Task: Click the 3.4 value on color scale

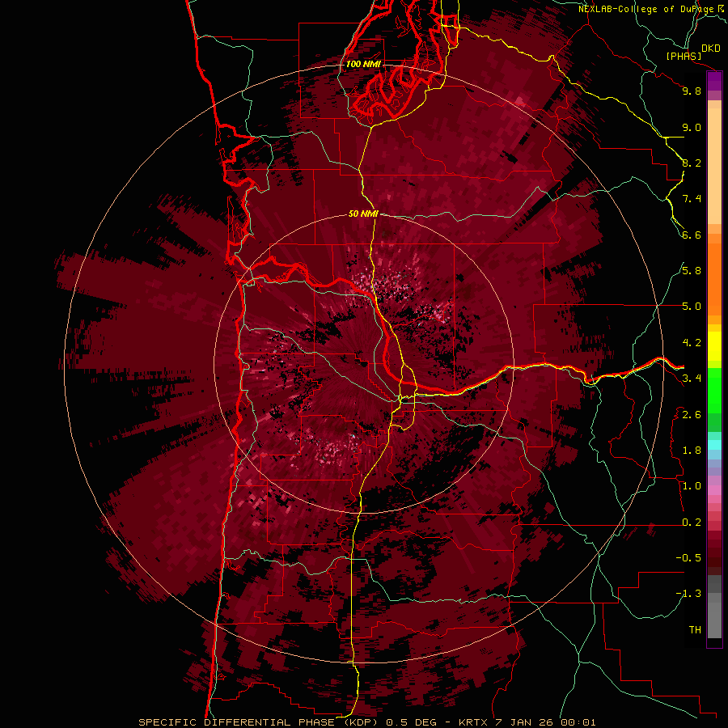Action: tap(692, 379)
